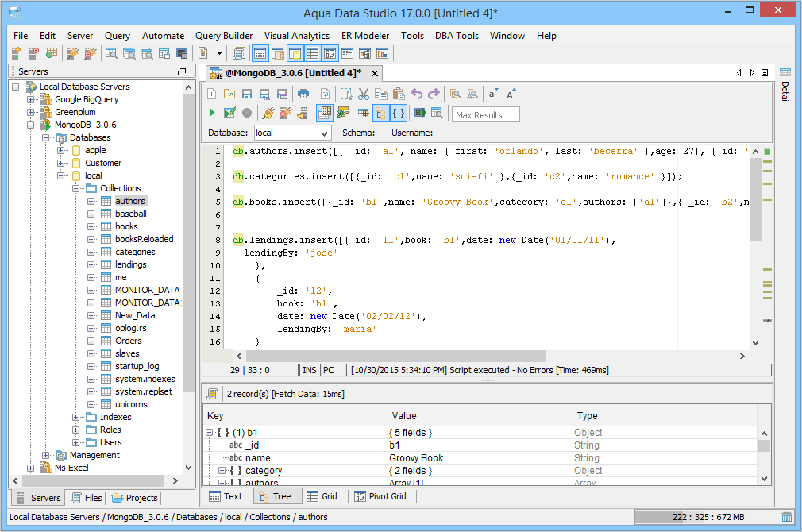This screenshot has height=532, width=802.
Task: Click the terminal-style icon in main toolbar
Action: tap(182, 53)
